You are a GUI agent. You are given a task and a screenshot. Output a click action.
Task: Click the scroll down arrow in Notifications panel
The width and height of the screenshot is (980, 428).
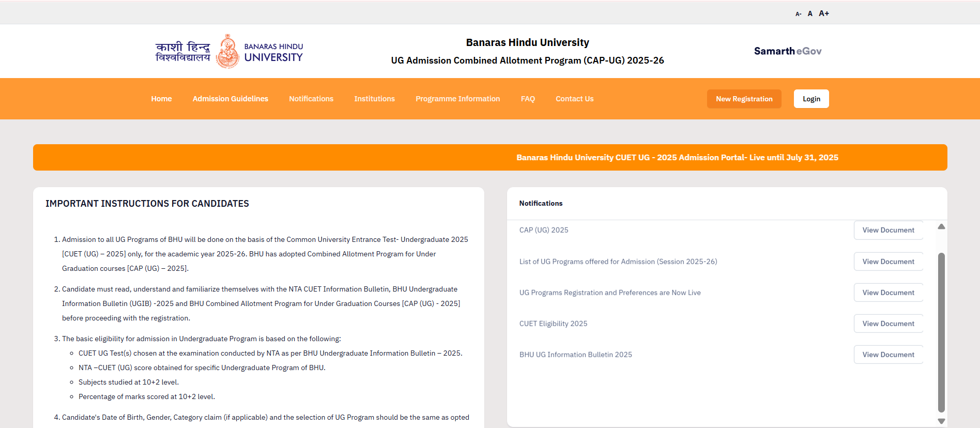(941, 421)
